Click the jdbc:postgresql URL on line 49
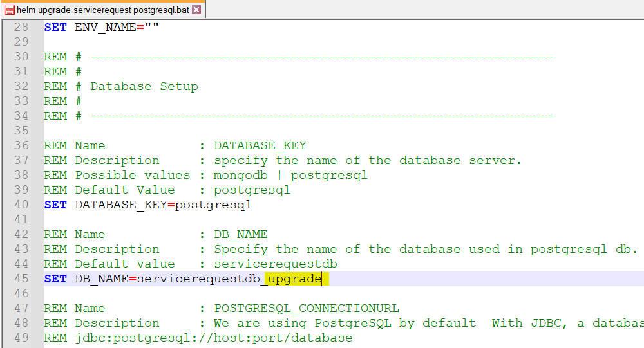The height and width of the screenshot is (348, 644). pos(213,338)
